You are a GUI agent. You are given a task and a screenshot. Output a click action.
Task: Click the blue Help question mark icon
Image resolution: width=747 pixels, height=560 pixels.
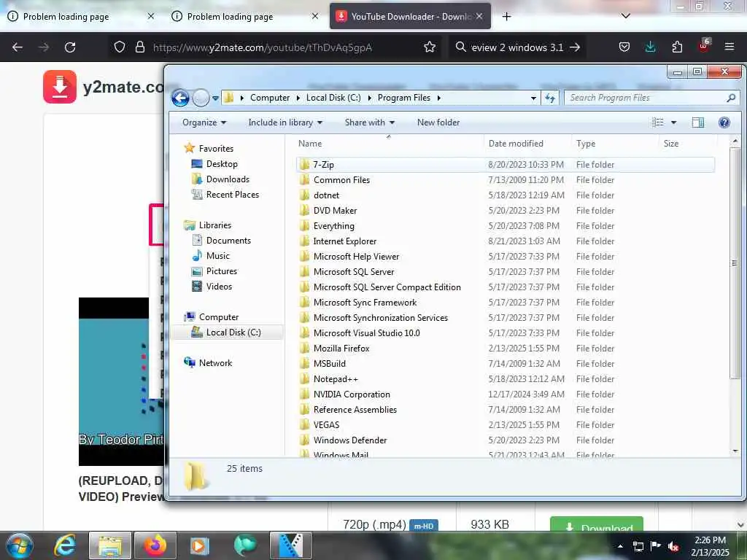pos(724,122)
